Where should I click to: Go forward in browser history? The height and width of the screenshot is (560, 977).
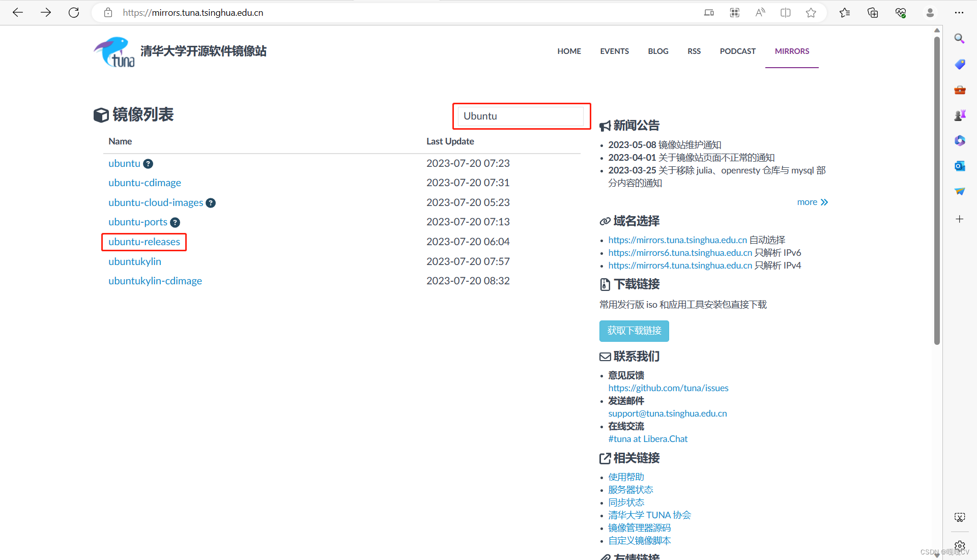(46, 13)
